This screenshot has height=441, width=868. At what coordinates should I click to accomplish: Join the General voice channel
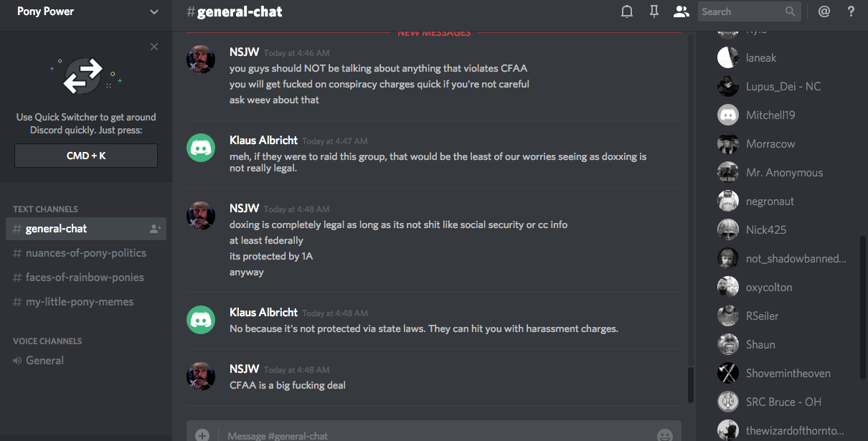click(44, 361)
